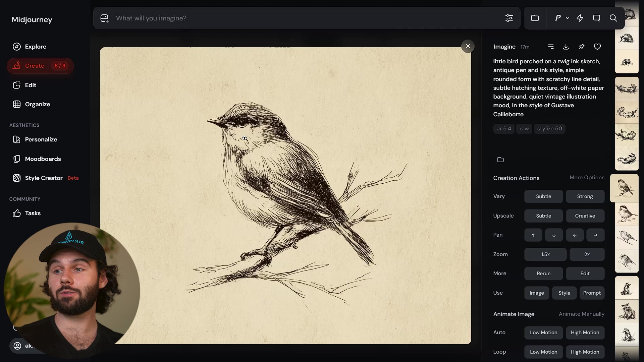Screen dimensions: 644x362
Task: Click Vary Subtle
Action: pyautogui.click(x=543, y=196)
